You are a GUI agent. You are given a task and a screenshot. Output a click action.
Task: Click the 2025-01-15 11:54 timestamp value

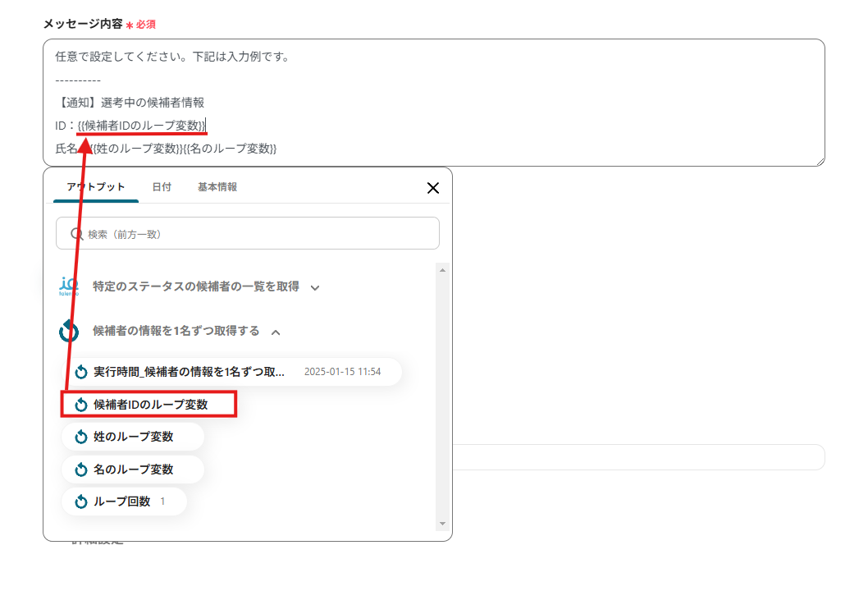click(343, 372)
